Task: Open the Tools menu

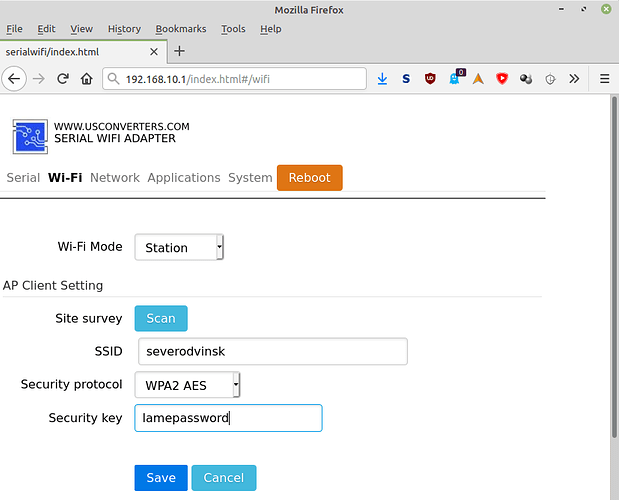Action: tap(233, 29)
